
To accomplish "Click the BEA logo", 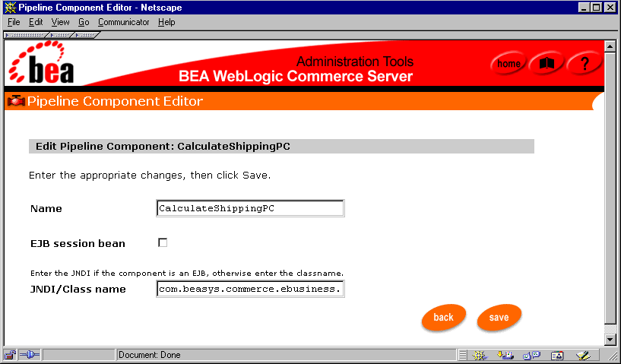I will pos(42,62).
